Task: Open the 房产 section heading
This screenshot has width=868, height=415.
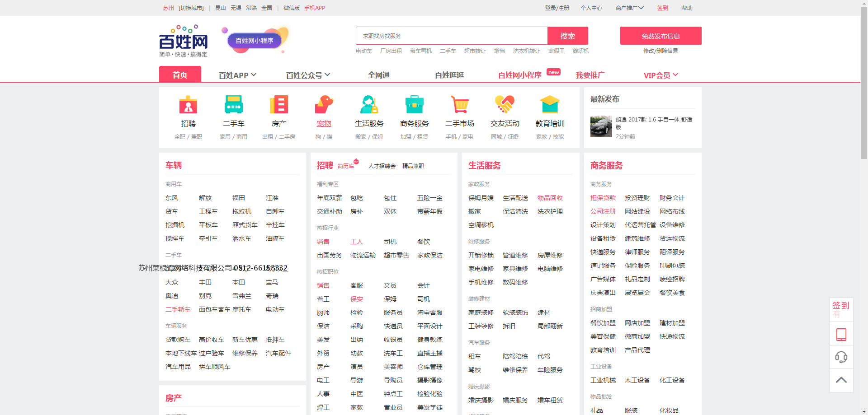Action: (x=174, y=398)
